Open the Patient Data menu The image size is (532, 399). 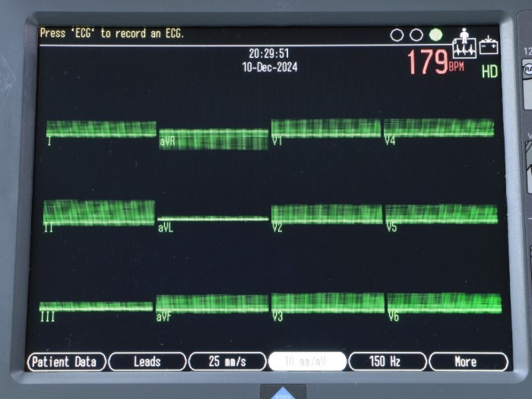(64, 362)
